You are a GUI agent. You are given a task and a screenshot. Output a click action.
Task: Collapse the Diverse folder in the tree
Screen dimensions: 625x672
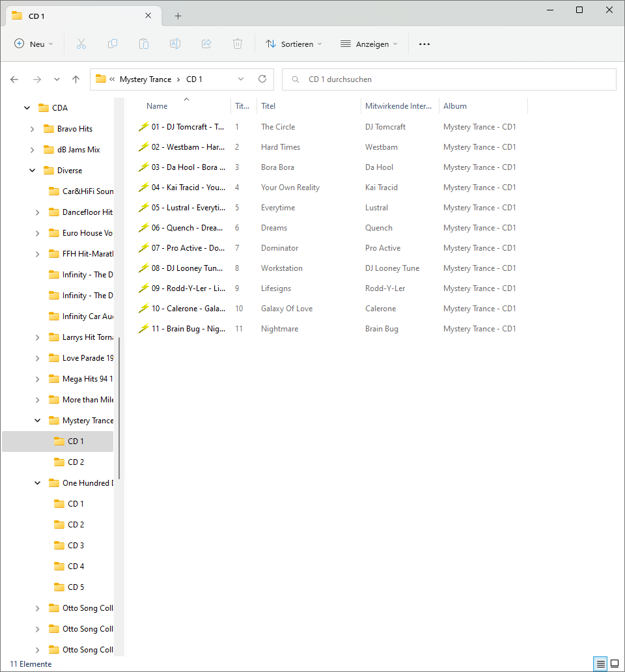32,170
